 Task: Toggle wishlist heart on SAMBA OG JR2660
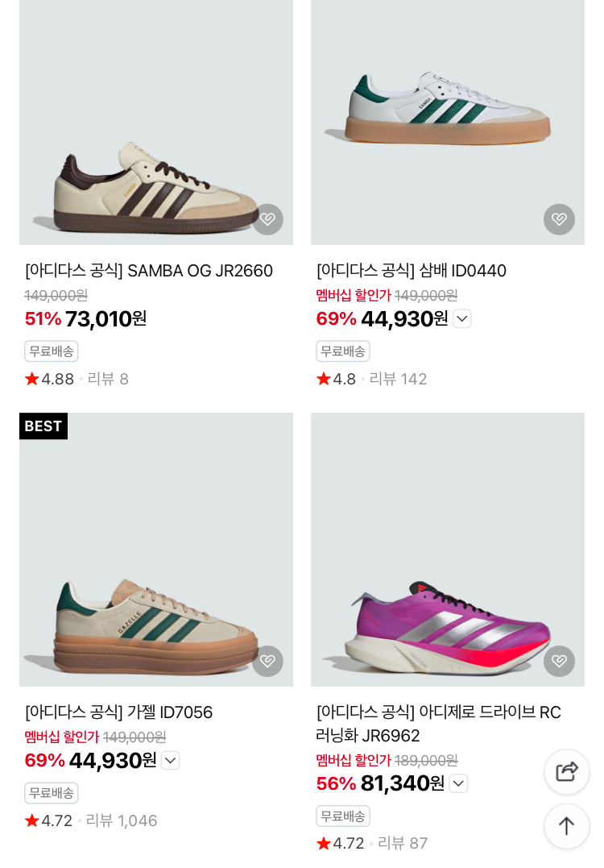coord(267,219)
